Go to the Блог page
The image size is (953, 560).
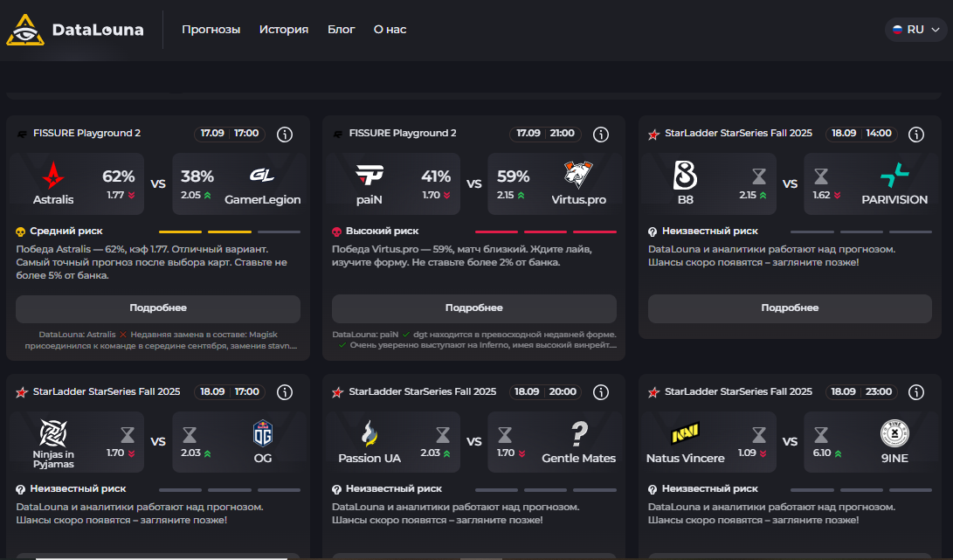[x=341, y=29]
